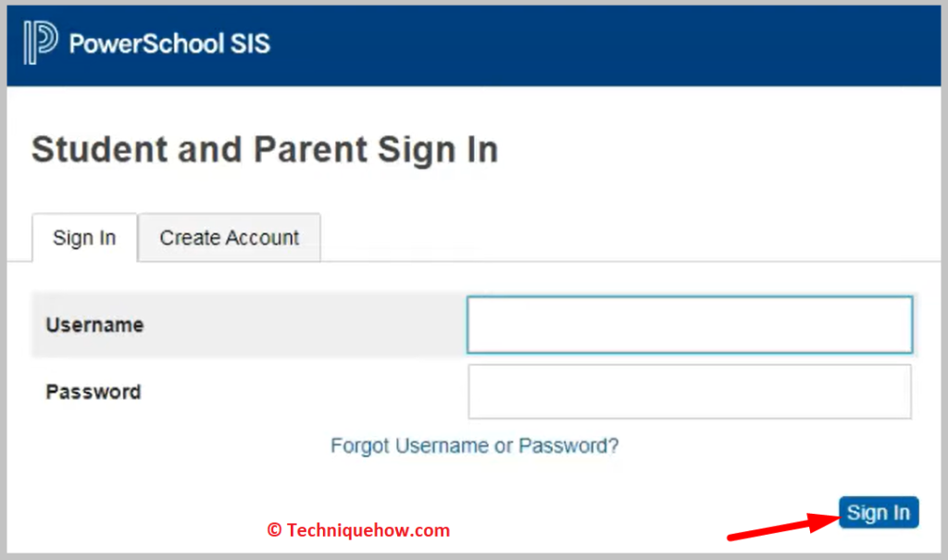Click the Username field label
The image size is (948, 560).
(x=94, y=325)
